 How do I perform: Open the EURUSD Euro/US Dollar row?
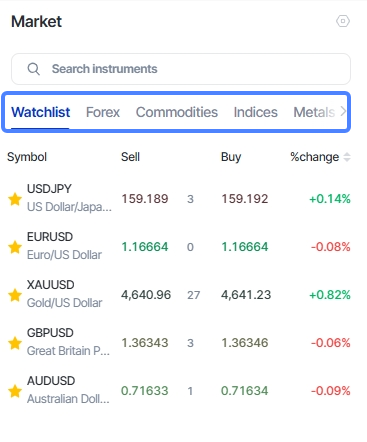[179, 247]
